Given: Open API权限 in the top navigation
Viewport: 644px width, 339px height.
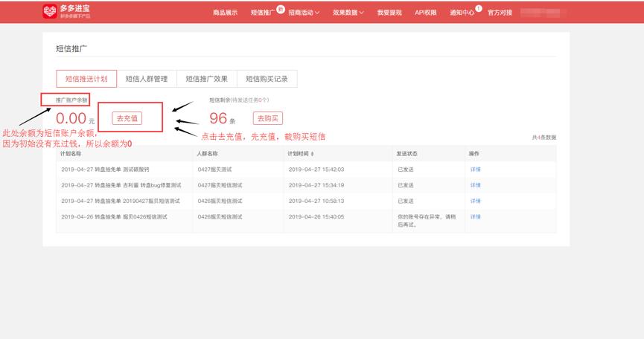Looking at the screenshot, I should pyautogui.click(x=426, y=13).
